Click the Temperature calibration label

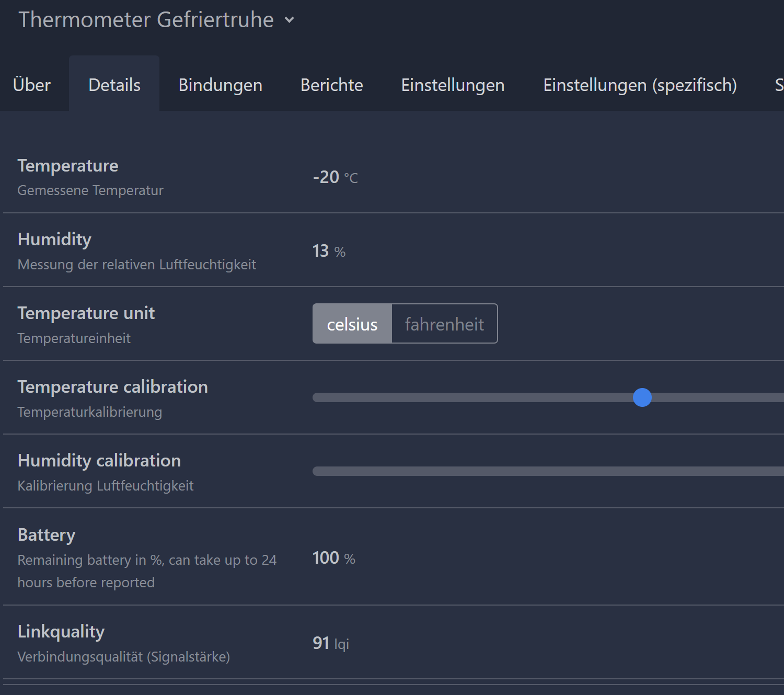click(112, 387)
